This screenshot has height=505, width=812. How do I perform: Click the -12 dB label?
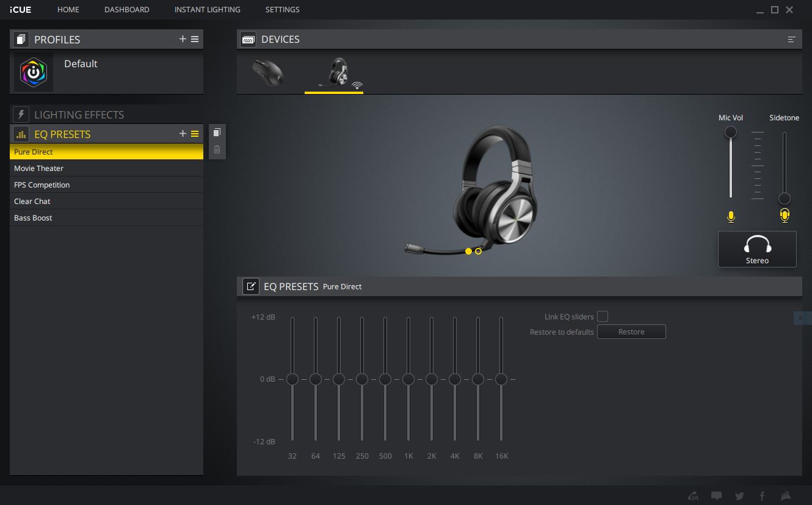264,441
